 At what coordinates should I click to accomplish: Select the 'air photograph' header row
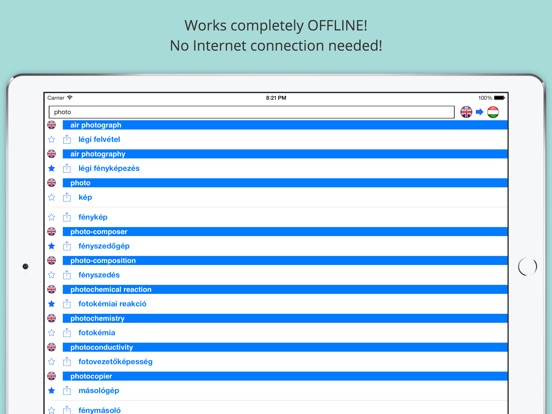(x=285, y=125)
